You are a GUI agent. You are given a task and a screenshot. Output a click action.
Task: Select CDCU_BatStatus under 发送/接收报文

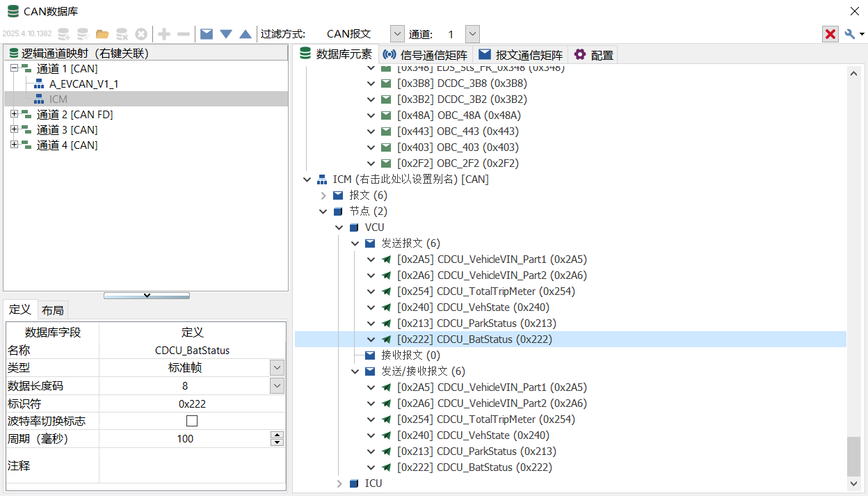(x=474, y=467)
